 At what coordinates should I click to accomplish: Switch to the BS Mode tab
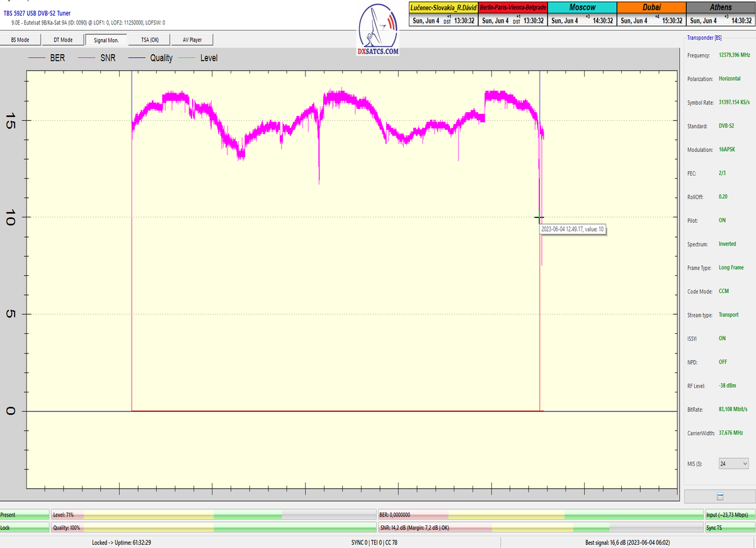click(20, 40)
